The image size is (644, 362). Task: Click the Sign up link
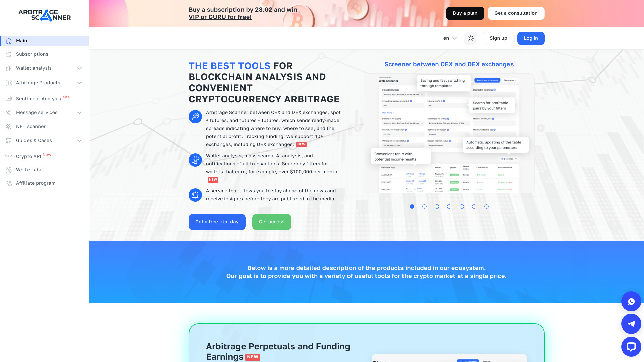(498, 38)
